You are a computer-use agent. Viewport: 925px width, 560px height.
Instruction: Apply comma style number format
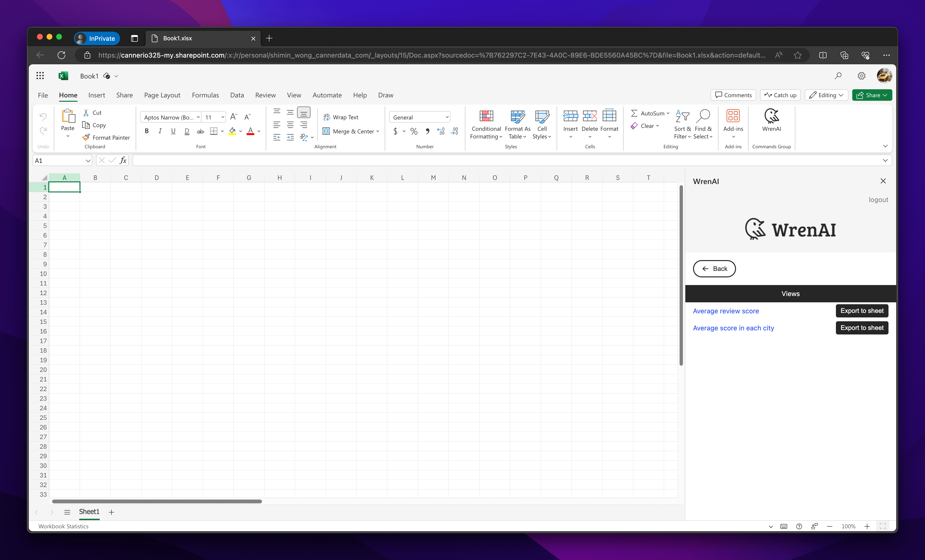click(427, 131)
